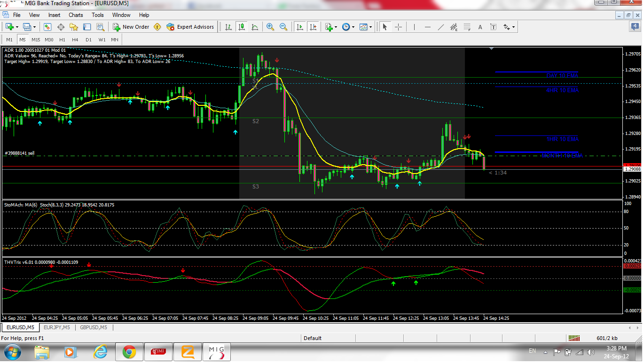Viewport: 644px width, 364px height.
Task: Set timeframe to MN
Action: tap(115, 40)
